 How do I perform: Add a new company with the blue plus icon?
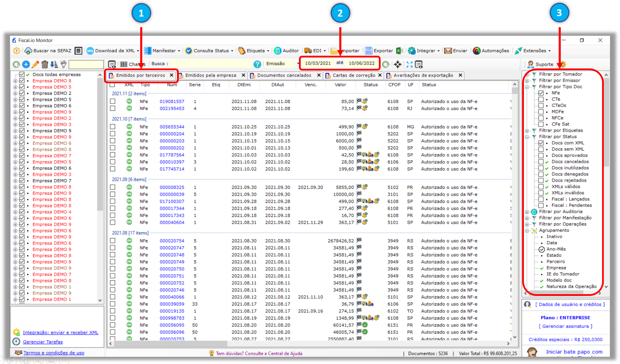pyautogui.click(x=26, y=64)
